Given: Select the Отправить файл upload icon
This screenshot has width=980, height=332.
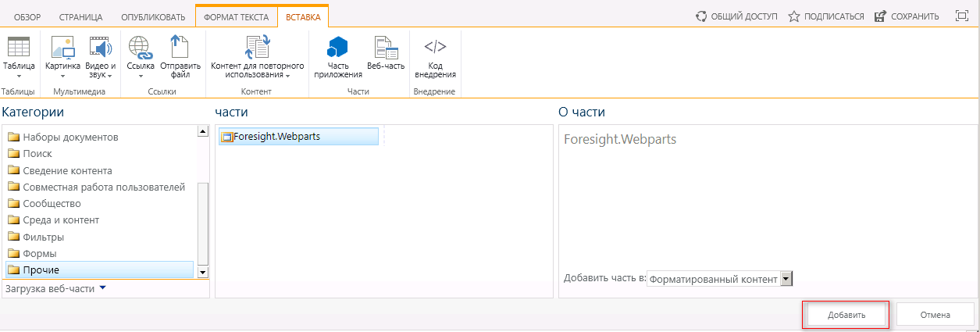Looking at the screenshot, I should tap(180, 48).
